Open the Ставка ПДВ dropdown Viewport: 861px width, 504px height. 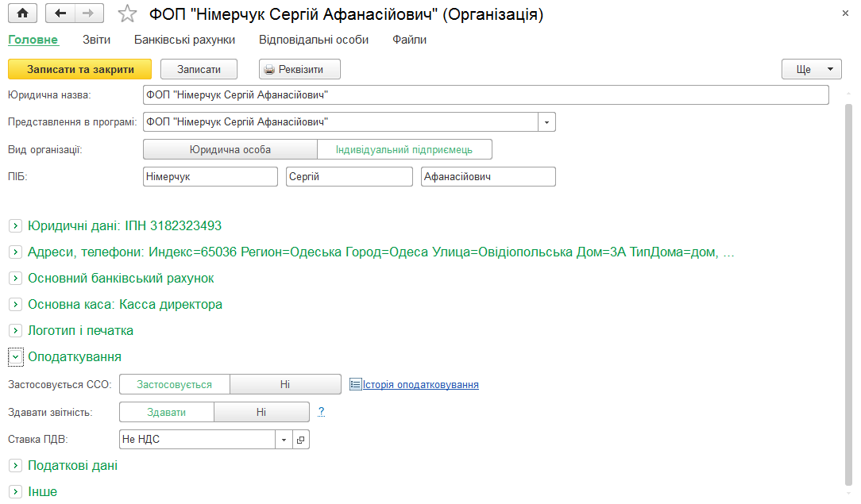(284, 439)
